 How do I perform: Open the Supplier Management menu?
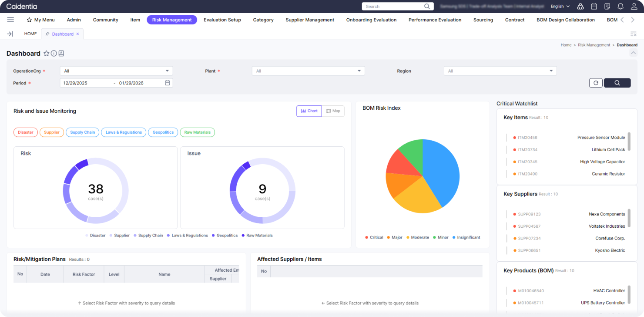[x=310, y=20]
